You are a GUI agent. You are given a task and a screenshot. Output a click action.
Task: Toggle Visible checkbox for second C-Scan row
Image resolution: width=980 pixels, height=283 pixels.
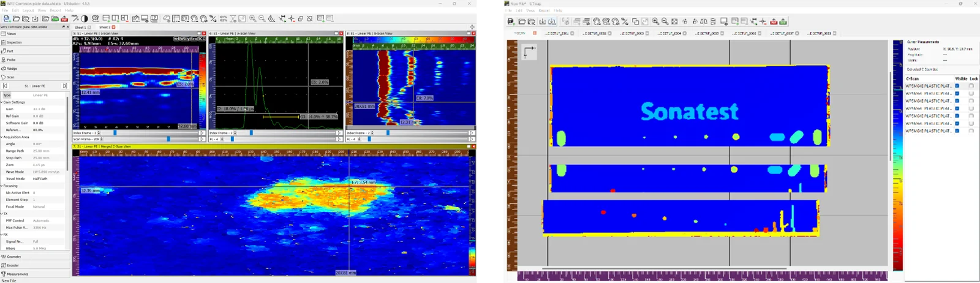[x=957, y=93]
